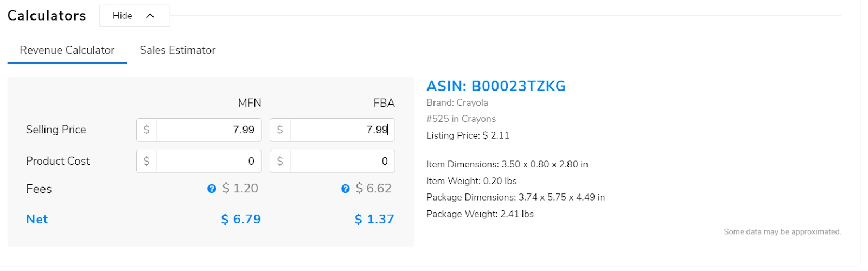Open the ASIN B00023TZKG link
This screenshot has height=271, width=868.
496,86
